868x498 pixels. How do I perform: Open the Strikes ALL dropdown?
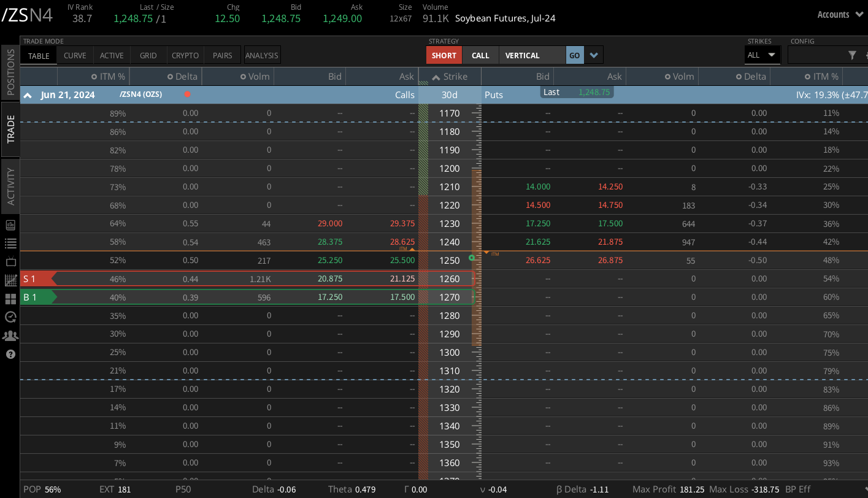[762, 55]
